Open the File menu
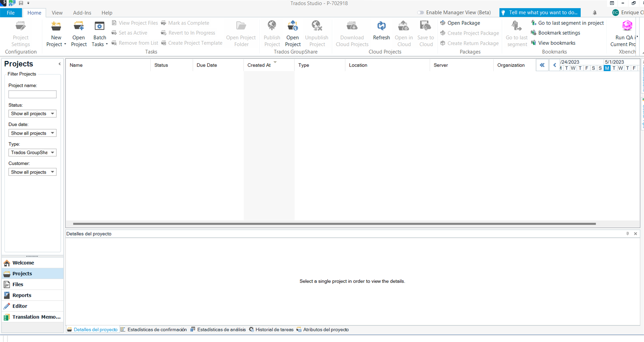The image size is (644, 342). [11, 13]
